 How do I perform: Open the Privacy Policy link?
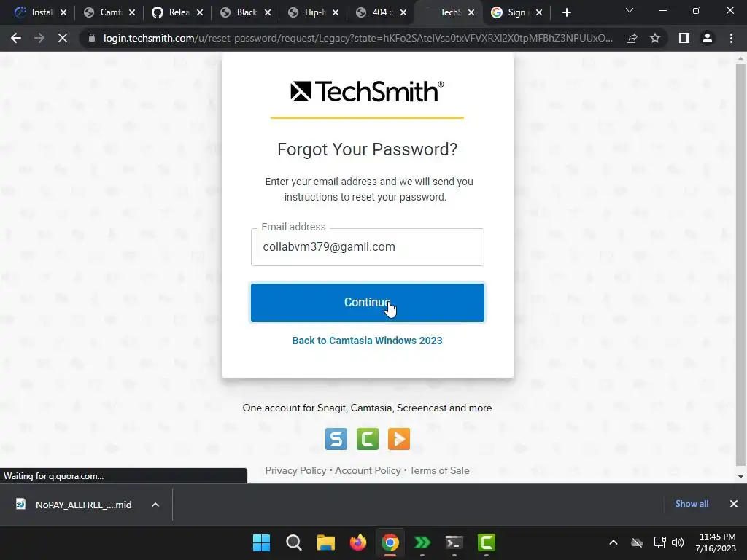(x=295, y=470)
